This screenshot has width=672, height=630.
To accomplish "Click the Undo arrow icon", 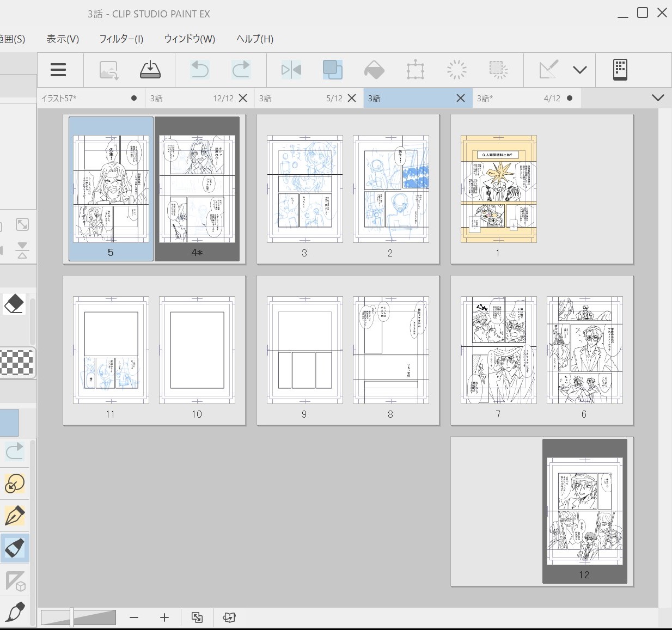I will click(x=200, y=70).
